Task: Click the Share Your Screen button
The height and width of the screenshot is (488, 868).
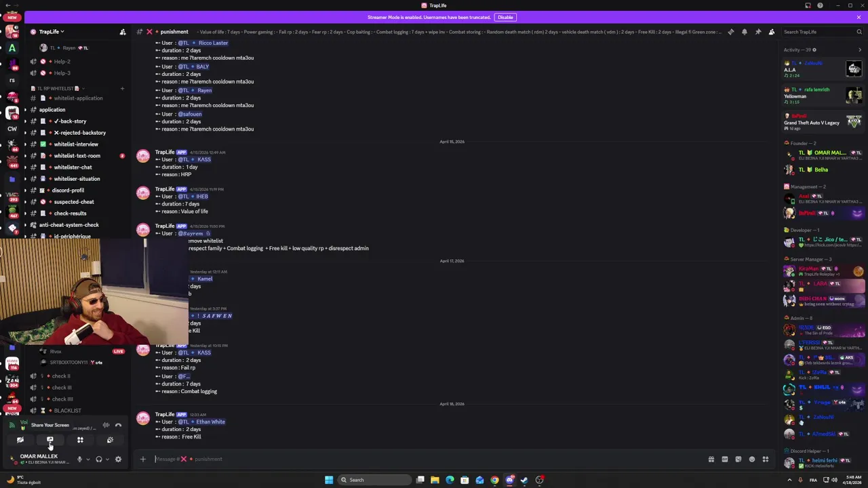Action: coord(50,440)
